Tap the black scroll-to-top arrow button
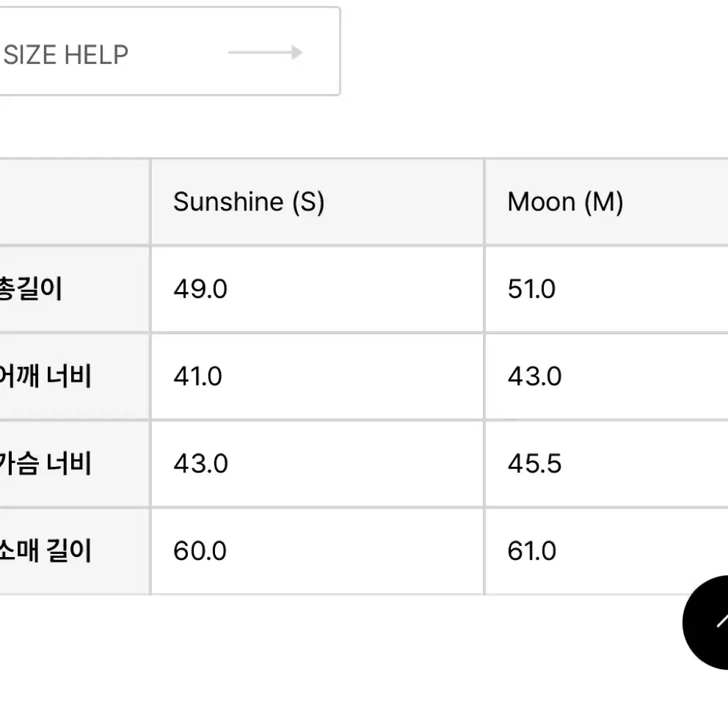Image resolution: width=728 pixels, height=728 pixels. 707,622
